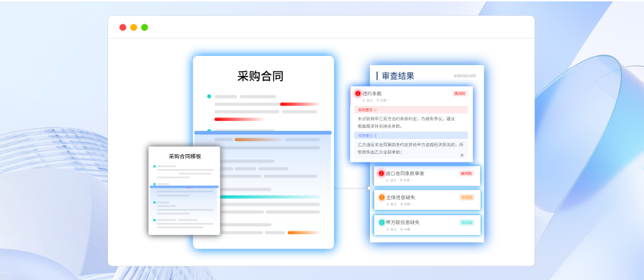Open the 出口合同条款审查 result card

427,176
